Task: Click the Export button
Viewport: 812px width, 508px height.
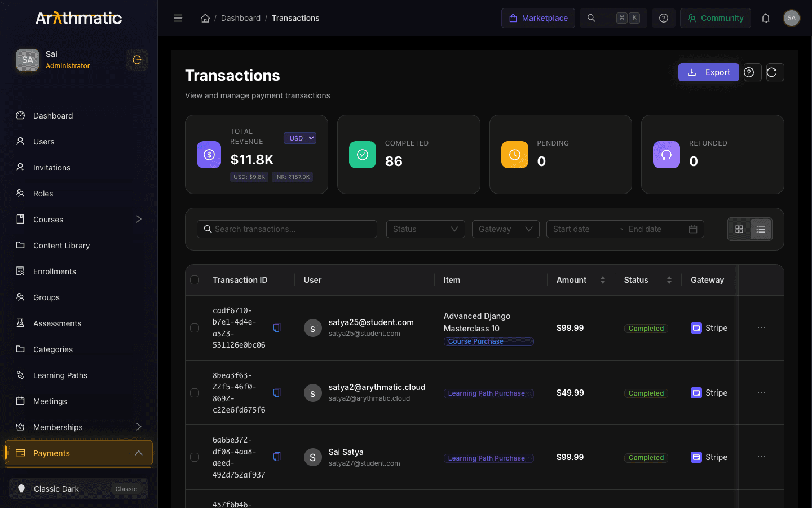Action: coord(709,72)
